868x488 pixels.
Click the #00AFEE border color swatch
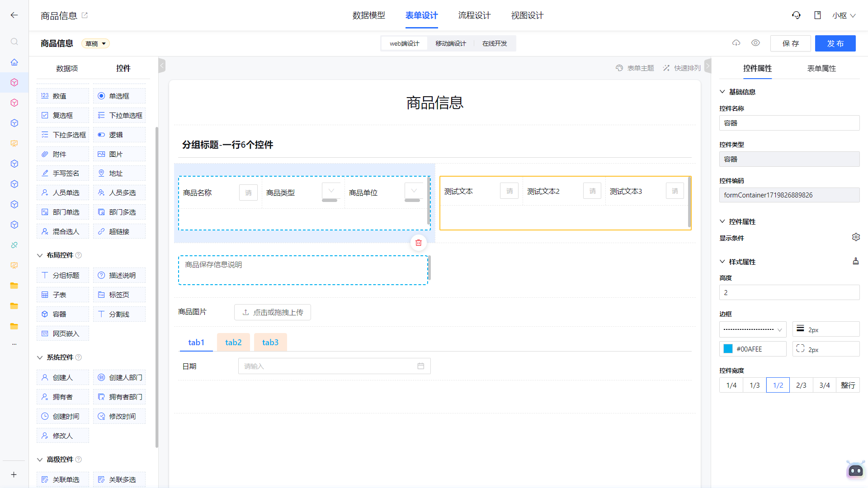coord(728,349)
